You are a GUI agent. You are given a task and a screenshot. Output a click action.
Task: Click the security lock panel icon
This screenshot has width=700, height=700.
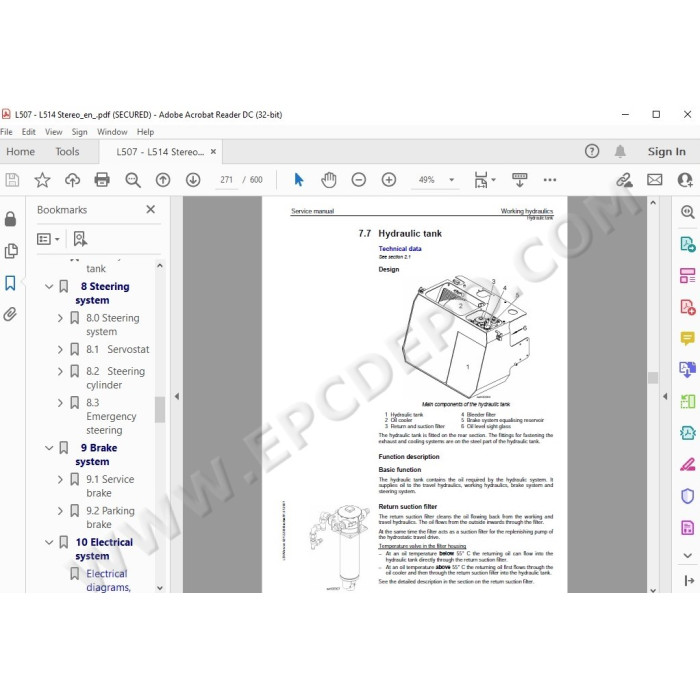pos(10,219)
